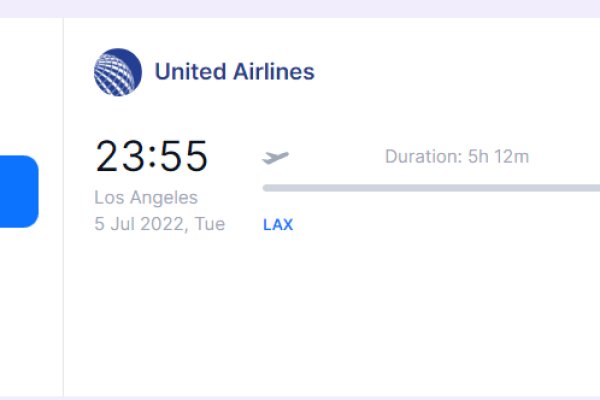Click the lavender strip above the card
This screenshot has width=600, height=400.
[300, 8]
